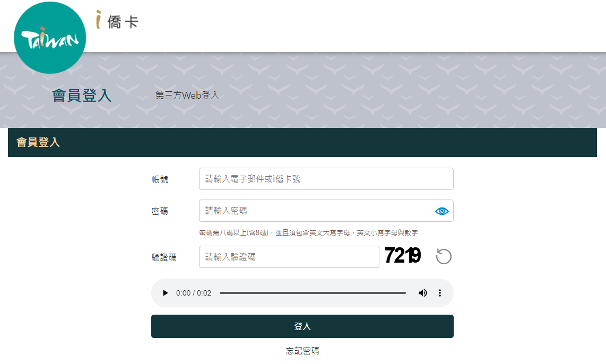Refresh the CAPTCHA verification code

[x=444, y=256]
